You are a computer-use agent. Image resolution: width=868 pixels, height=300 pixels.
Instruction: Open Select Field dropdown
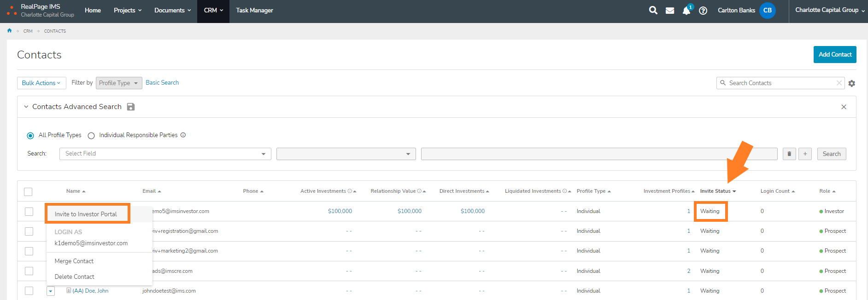[x=165, y=154]
